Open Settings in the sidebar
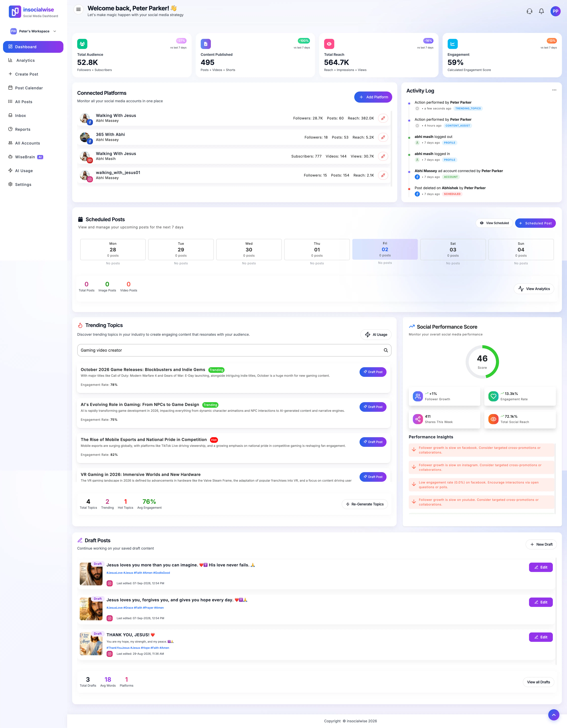Screen dimensions: 567x728 (33, 184)
